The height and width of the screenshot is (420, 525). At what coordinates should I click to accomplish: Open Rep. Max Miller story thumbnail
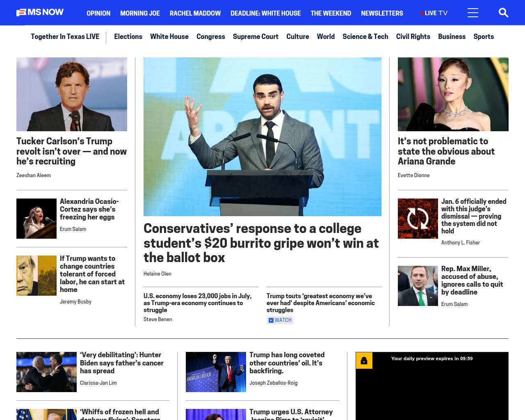click(x=418, y=286)
